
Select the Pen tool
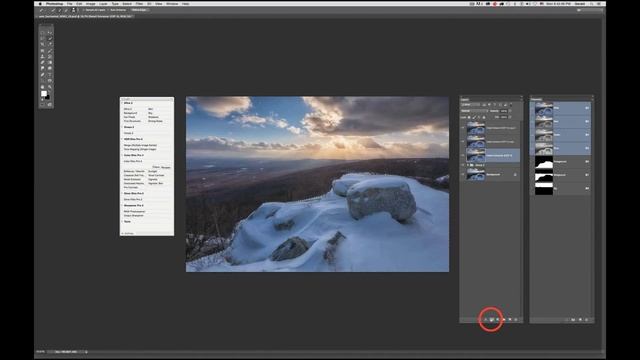42,75
